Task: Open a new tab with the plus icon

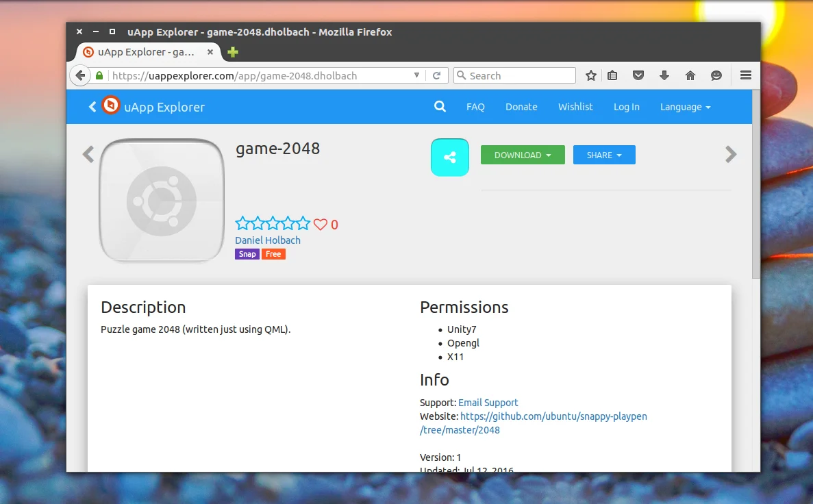Action: coord(233,52)
